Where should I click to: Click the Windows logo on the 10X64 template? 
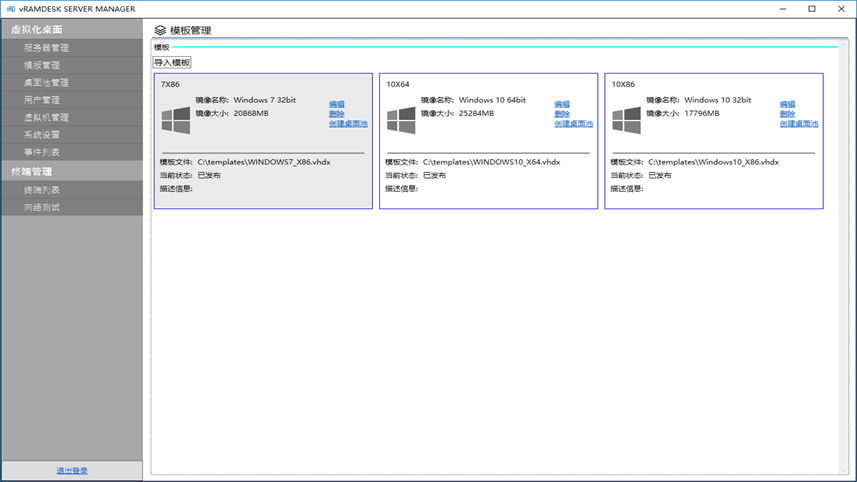pyautogui.click(x=401, y=120)
